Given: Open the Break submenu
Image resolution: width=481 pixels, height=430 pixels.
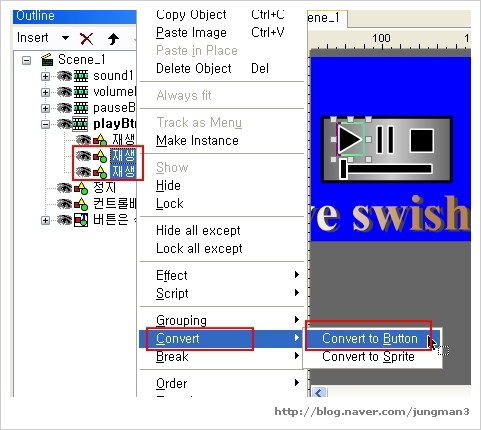Looking at the screenshot, I should 222,356.
